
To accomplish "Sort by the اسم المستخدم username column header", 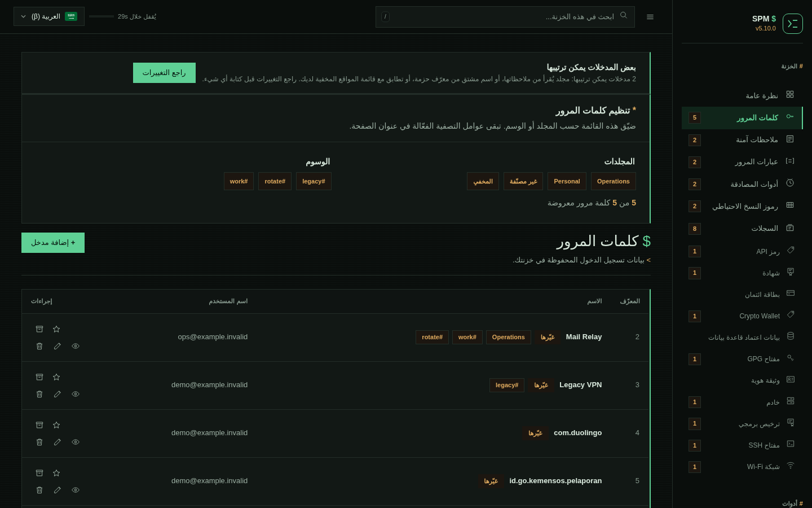I will tap(228, 301).
